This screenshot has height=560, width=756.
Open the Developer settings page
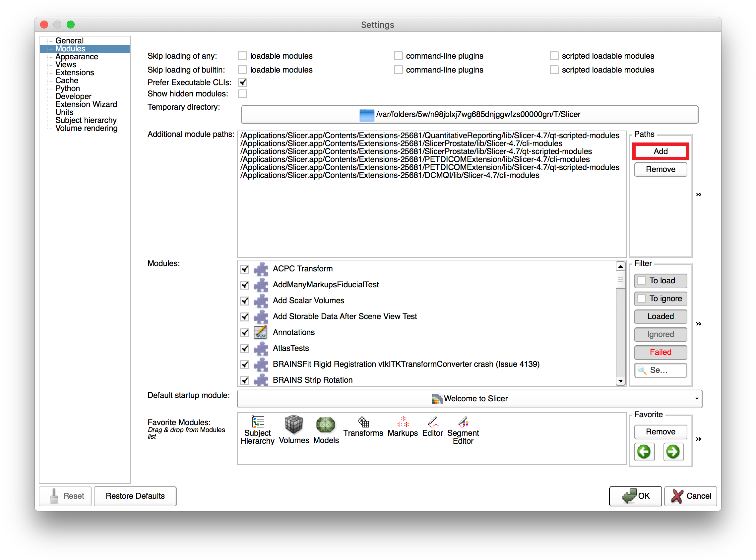pos(73,96)
